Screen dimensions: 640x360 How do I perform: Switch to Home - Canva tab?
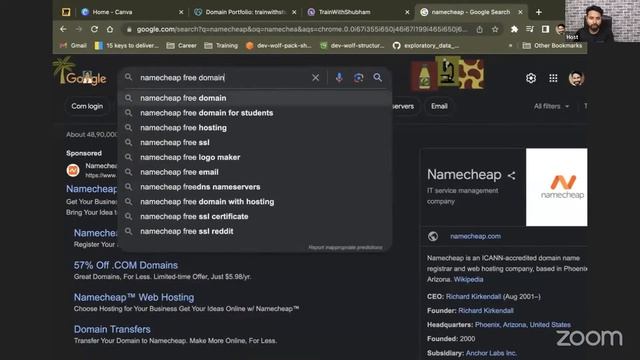[x=132, y=12]
